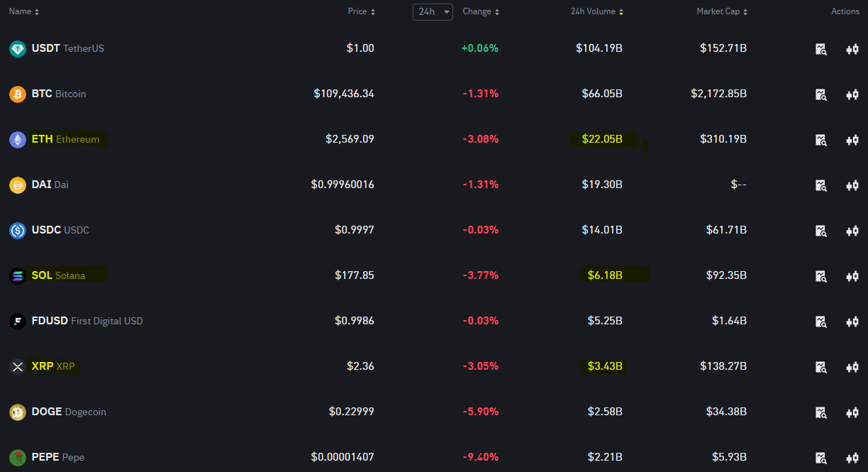Click the Solana coin logo
The width and height of the screenshot is (868, 472).
click(x=18, y=276)
